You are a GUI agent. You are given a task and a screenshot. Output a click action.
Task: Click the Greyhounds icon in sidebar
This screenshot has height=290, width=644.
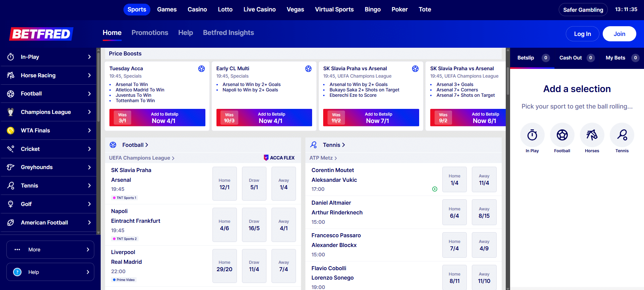[x=11, y=167]
